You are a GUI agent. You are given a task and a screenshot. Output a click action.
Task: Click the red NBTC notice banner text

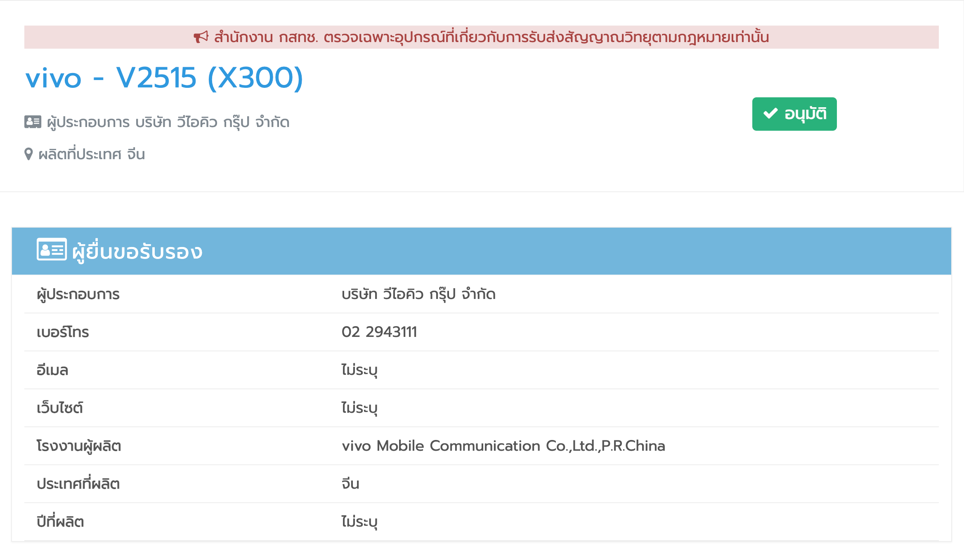(491, 37)
